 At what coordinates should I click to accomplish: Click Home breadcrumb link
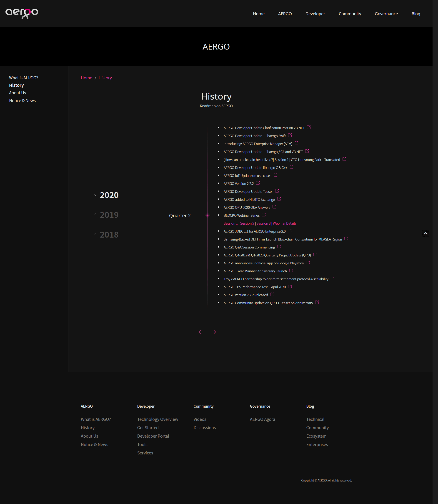(x=87, y=78)
